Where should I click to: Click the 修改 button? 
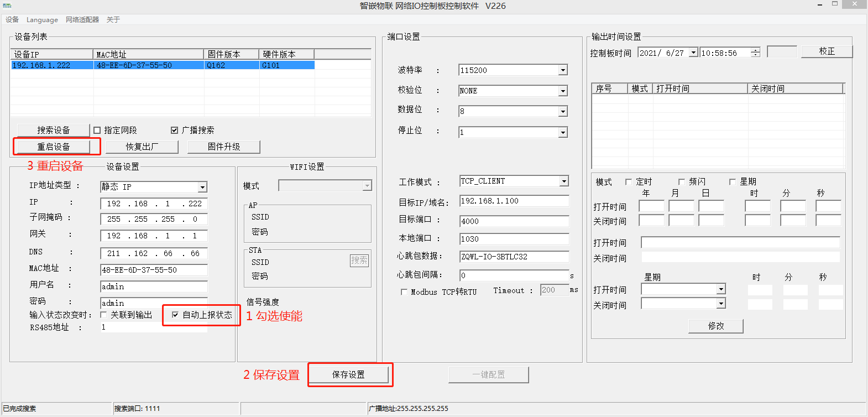(x=716, y=326)
